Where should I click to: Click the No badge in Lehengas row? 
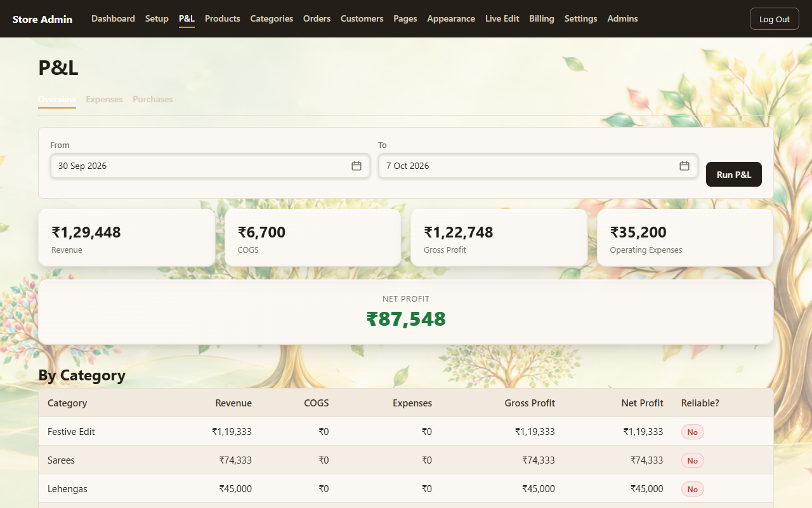tap(693, 489)
